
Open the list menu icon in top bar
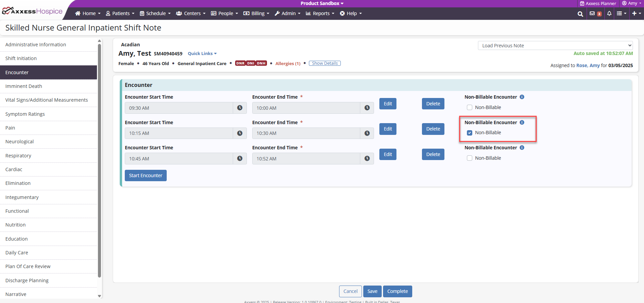pos(621,13)
